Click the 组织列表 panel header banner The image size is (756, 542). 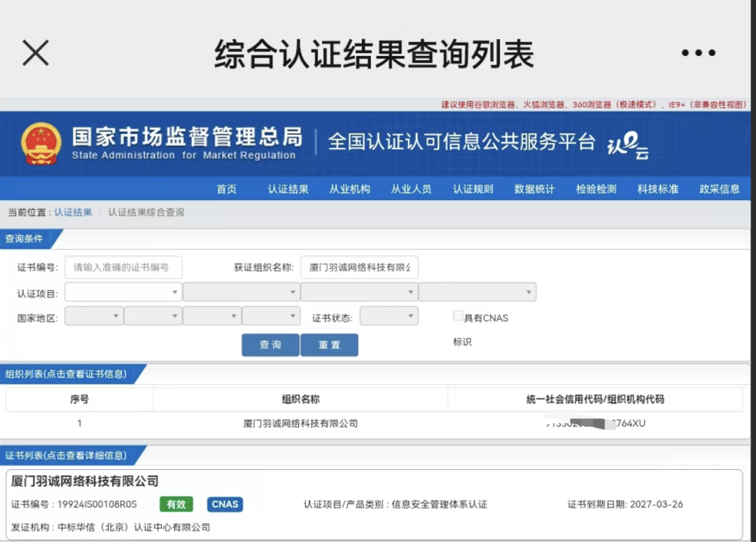coord(66,373)
